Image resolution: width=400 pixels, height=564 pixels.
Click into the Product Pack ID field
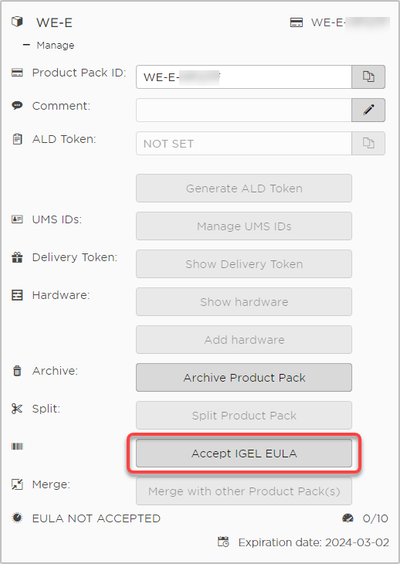point(244,77)
